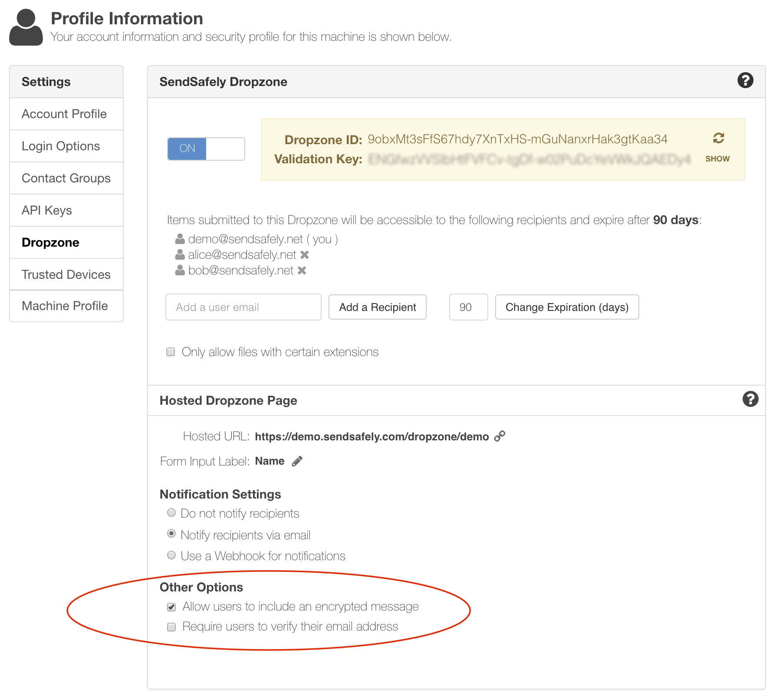
Task: Click the Profile Information title
Action: [x=127, y=19]
